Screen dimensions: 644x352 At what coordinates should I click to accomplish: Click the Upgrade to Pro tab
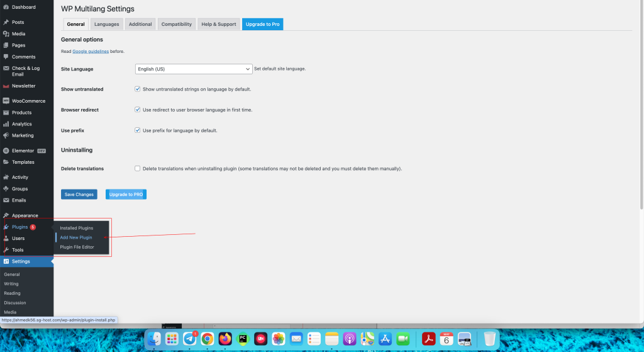[263, 25]
